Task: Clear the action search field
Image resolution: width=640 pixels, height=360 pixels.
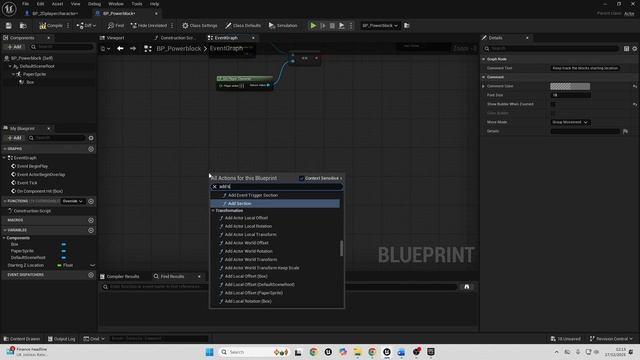Action: tap(215, 187)
